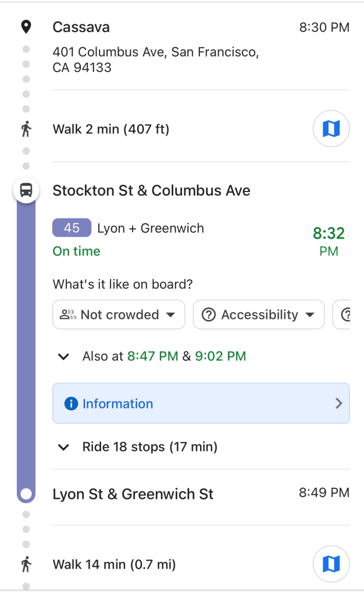
Task: Click the blue info circle icon
Action: (71, 404)
